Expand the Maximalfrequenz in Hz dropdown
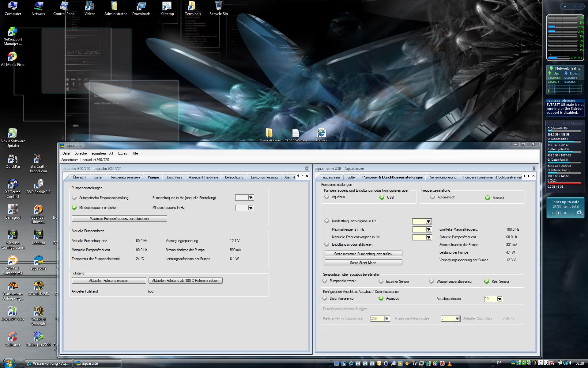The width and height of the screenshot is (588, 368). tap(428, 229)
